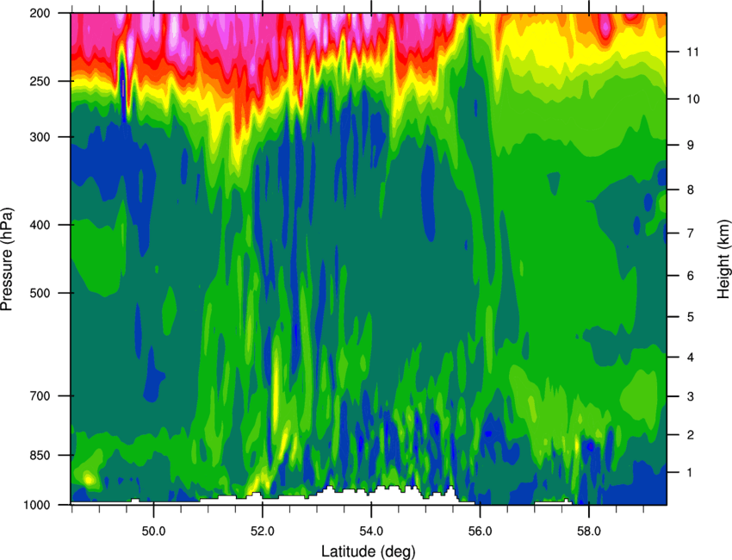Pick the 6 km height label

pyautogui.click(x=691, y=276)
